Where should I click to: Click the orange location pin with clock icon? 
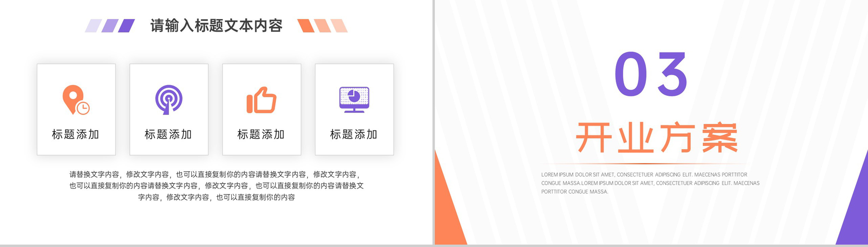coord(76,100)
